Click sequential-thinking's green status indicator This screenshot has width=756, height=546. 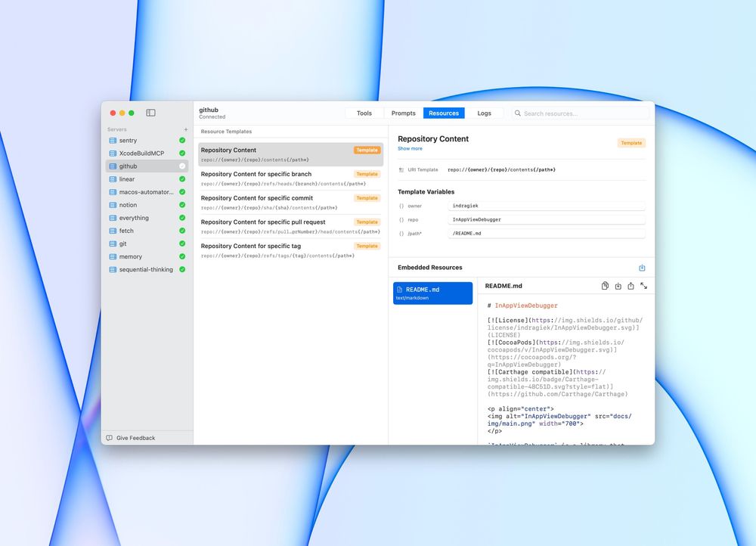(182, 270)
